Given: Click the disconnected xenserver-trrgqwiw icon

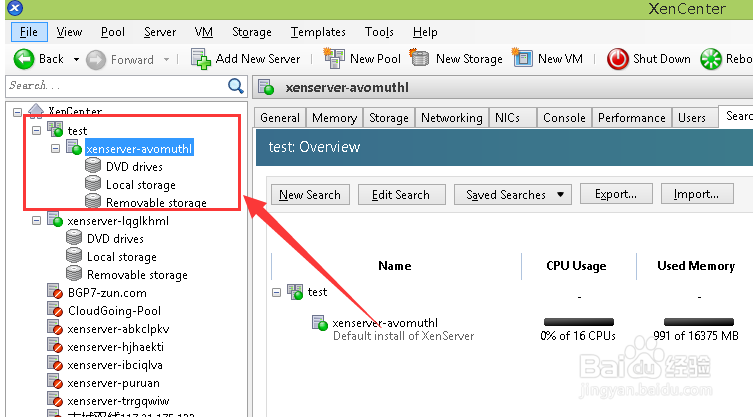Looking at the screenshot, I should [x=55, y=400].
